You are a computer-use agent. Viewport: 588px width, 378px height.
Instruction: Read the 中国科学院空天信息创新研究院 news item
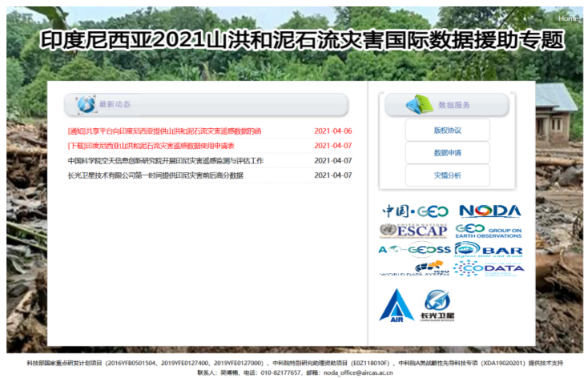165,160
